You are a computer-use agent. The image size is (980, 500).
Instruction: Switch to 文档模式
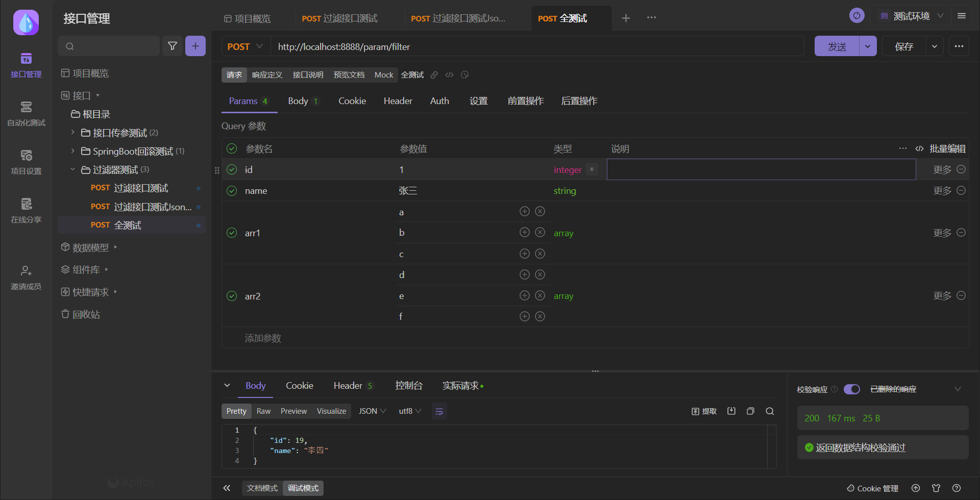point(262,488)
